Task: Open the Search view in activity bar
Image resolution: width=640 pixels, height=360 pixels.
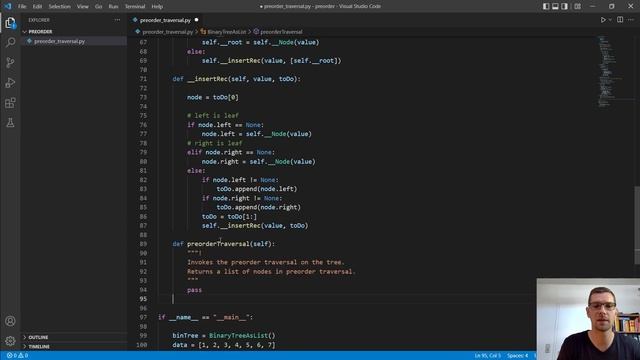Action: tap(10, 42)
